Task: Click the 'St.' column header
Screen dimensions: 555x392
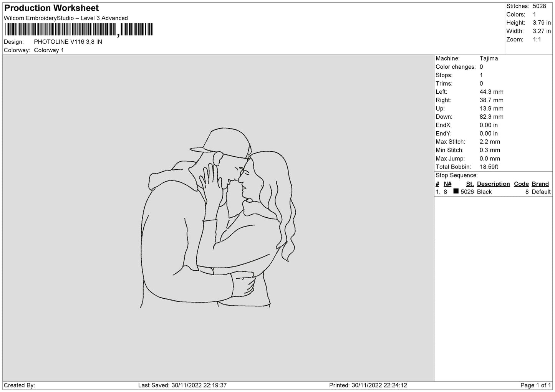Action: pos(470,184)
